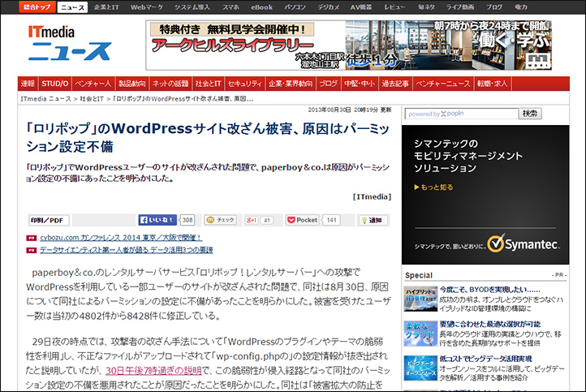Open the 30日午後7時過ぎの説明 link
The image size is (586, 392).
click(153, 370)
